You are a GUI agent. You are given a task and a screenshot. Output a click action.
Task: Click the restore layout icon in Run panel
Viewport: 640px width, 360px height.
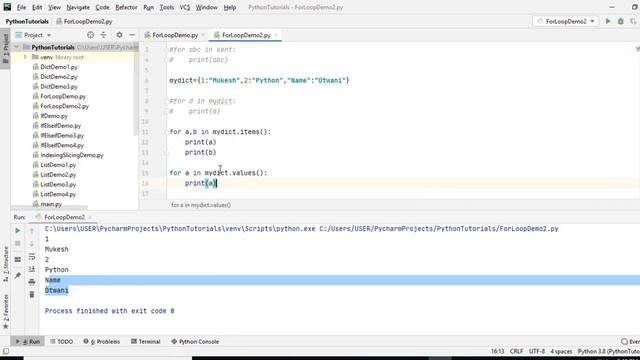point(18,260)
